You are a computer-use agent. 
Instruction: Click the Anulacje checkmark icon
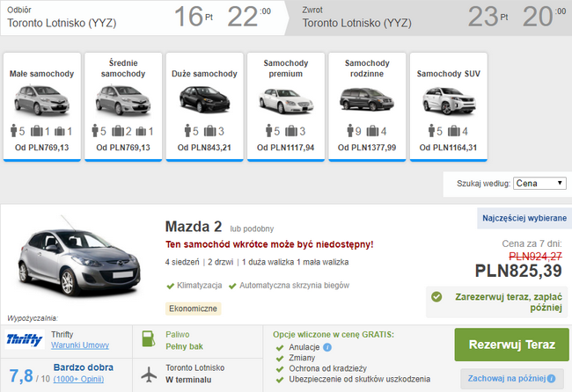point(280,348)
